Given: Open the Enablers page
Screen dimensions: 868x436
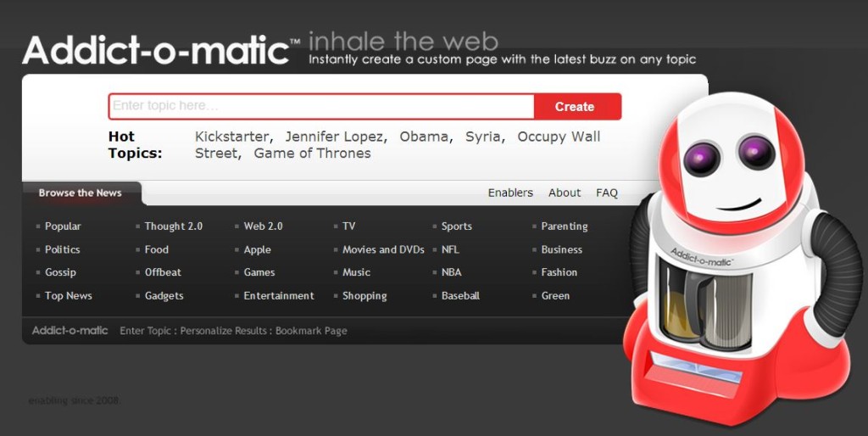Looking at the screenshot, I should [510, 193].
